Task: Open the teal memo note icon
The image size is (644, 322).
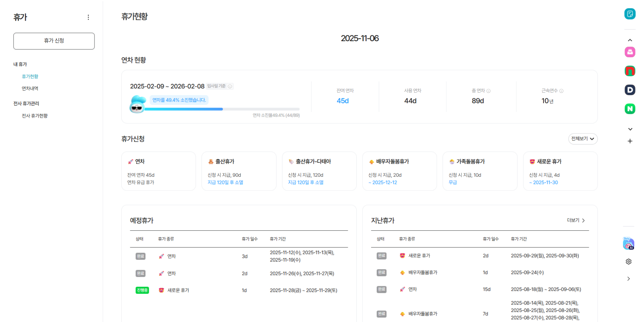Action: pyautogui.click(x=630, y=14)
